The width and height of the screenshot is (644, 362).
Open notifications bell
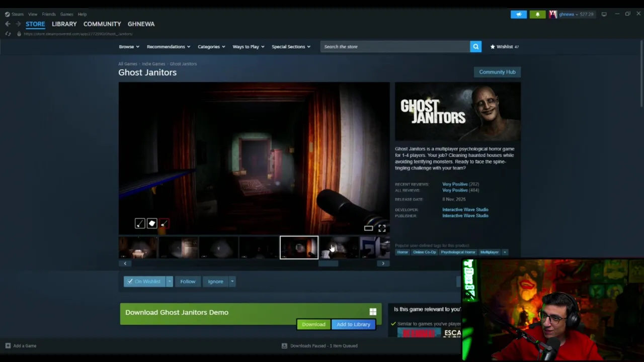click(x=537, y=14)
